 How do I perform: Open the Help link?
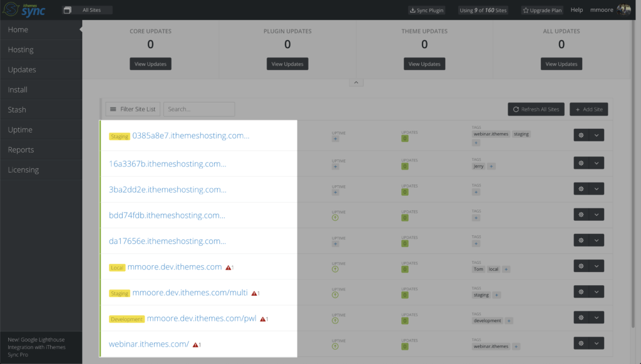pyautogui.click(x=577, y=10)
